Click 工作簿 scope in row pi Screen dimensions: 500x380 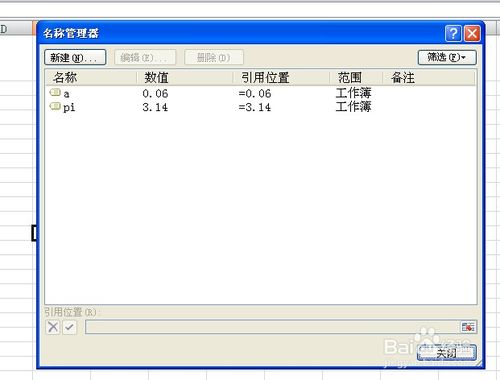353,107
